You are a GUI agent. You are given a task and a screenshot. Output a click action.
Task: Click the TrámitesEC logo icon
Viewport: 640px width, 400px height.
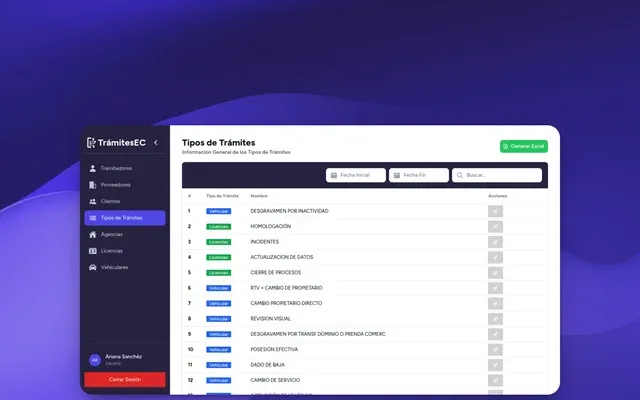pyautogui.click(x=91, y=142)
